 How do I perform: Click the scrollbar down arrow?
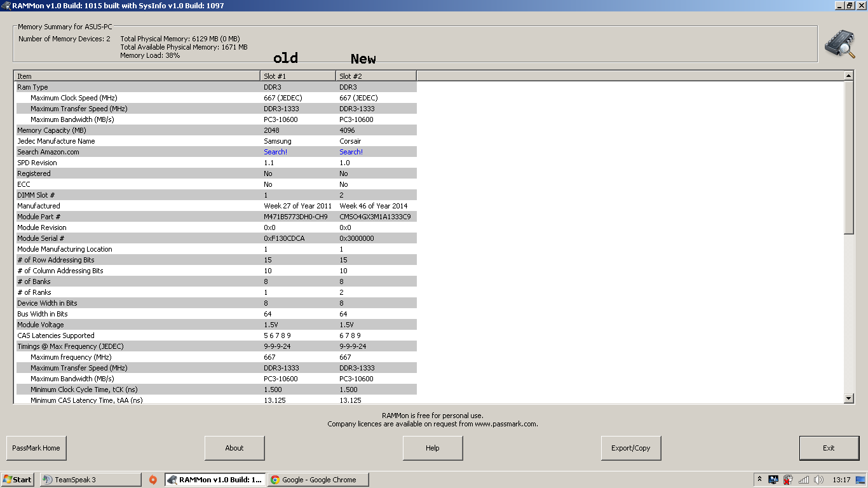click(x=849, y=398)
